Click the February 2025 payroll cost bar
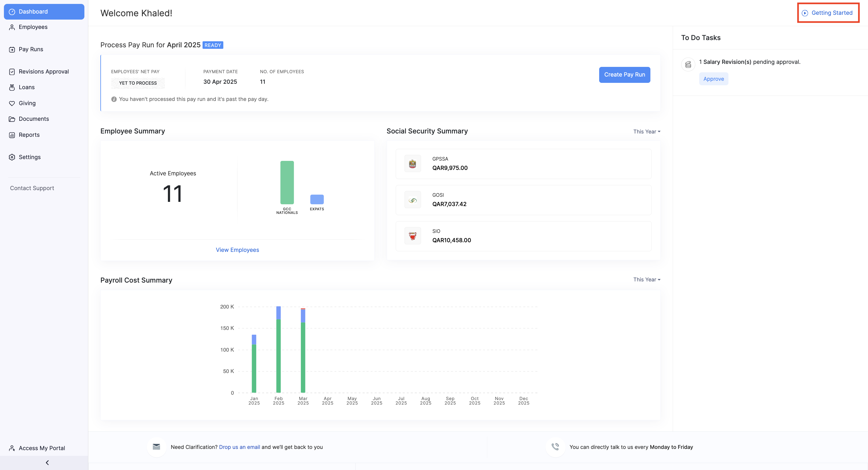Screen dimensions: 868x470 (x=278, y=354)
